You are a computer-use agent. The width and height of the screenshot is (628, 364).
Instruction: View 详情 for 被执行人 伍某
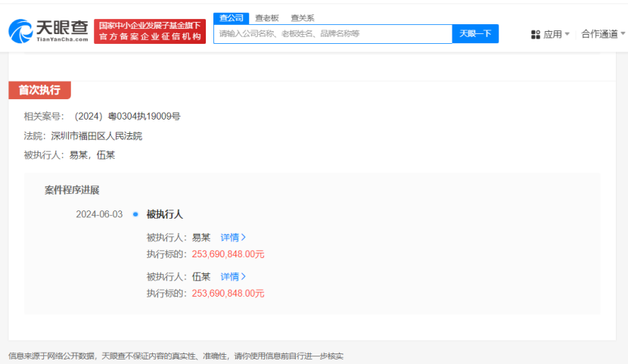pos(229,276)
